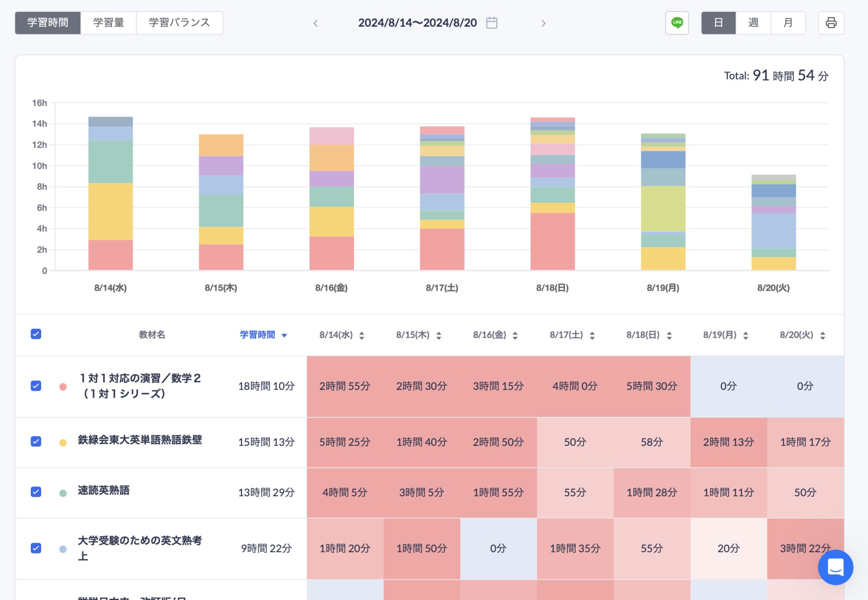Screen dimensions: 868x600
Task: Switch to the 学習バランス tab
Action: (x=179, y=23)
